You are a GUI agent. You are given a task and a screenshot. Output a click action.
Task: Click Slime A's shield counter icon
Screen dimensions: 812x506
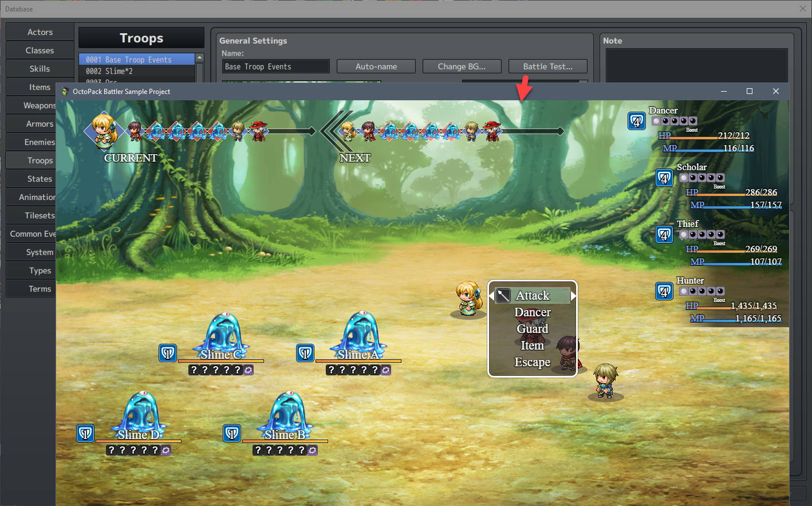(x=305, y=353)
